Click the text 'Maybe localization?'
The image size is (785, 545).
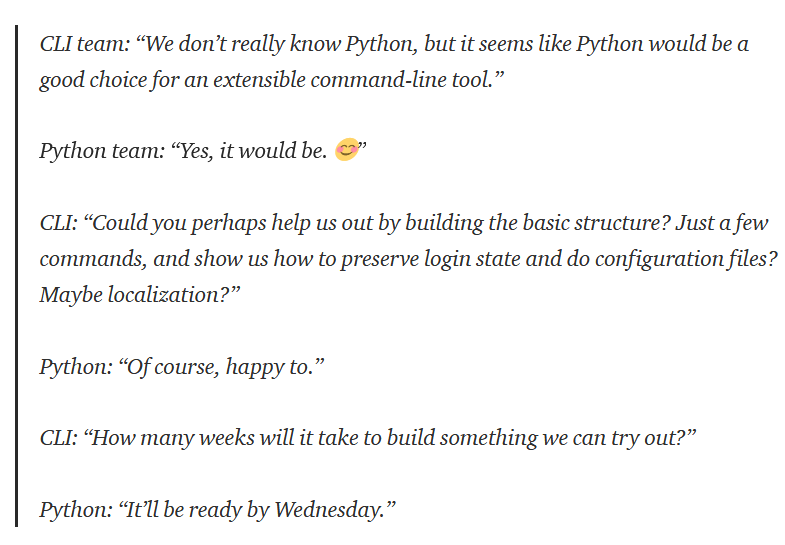point(135,295)
